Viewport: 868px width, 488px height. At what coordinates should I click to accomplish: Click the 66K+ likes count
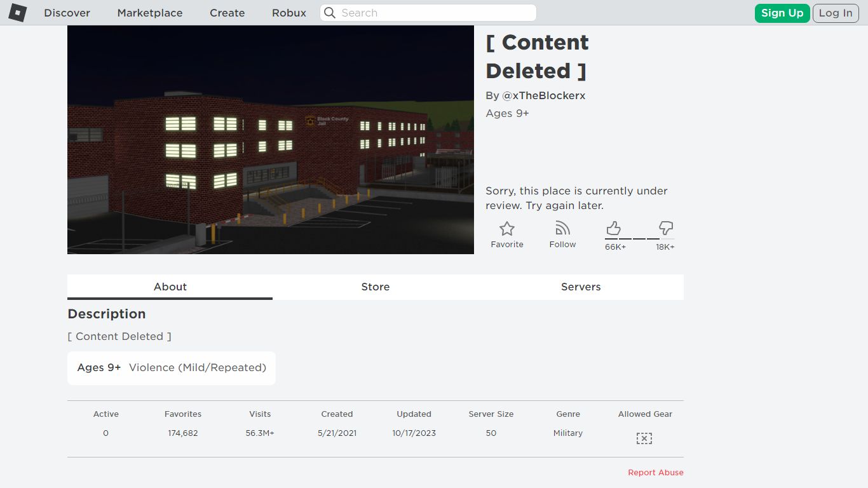[615, 247]
